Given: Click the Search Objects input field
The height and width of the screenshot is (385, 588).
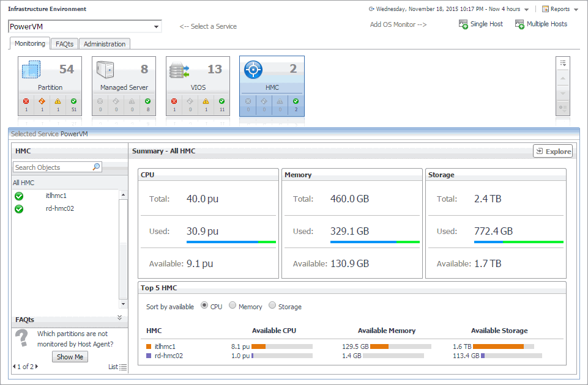Looking at the screenshot, I should click(x=53, y=167).
